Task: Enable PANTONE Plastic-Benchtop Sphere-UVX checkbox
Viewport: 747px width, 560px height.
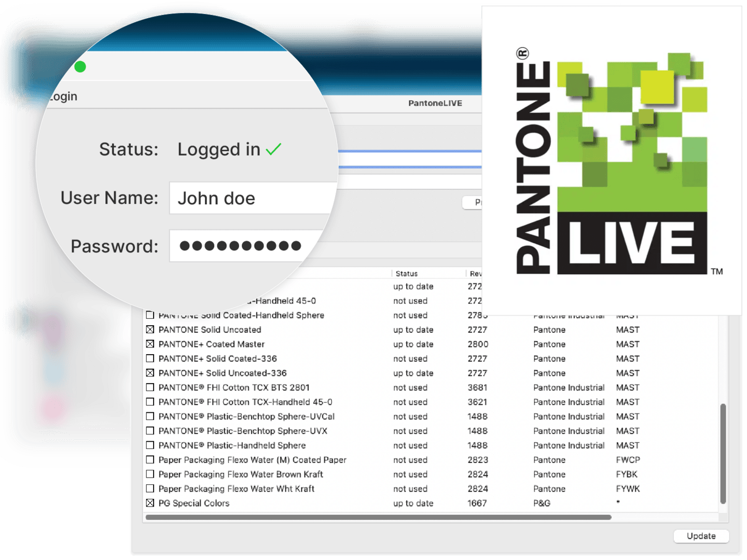Action: 150,431
